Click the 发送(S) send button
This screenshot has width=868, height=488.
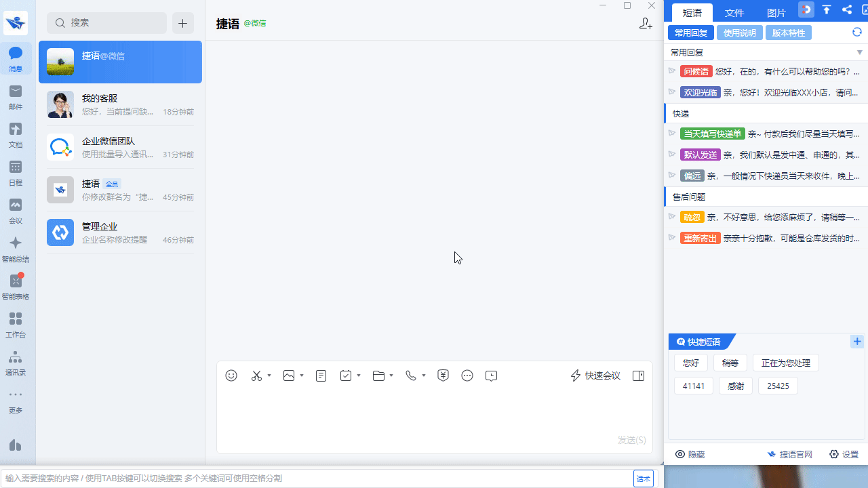631,440
